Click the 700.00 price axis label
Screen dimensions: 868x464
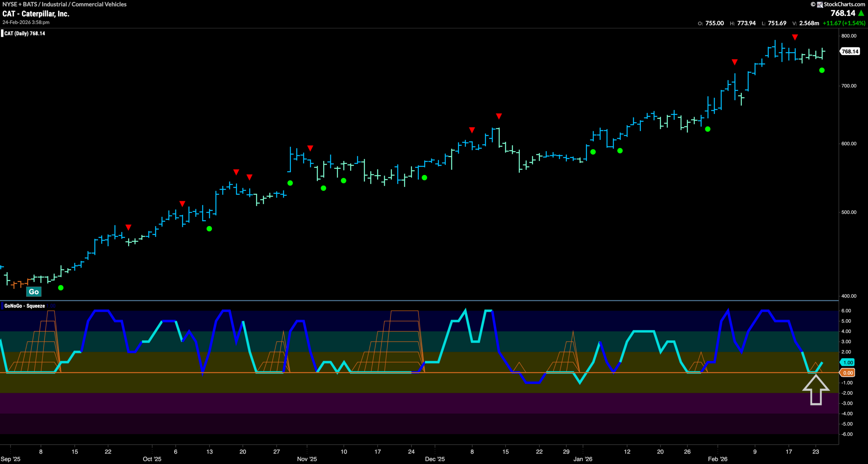(849, 86)
